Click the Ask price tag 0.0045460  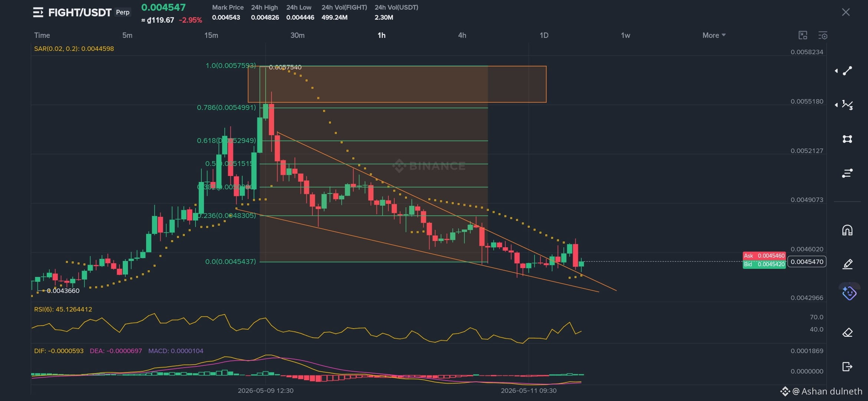(x=764, y=256)
